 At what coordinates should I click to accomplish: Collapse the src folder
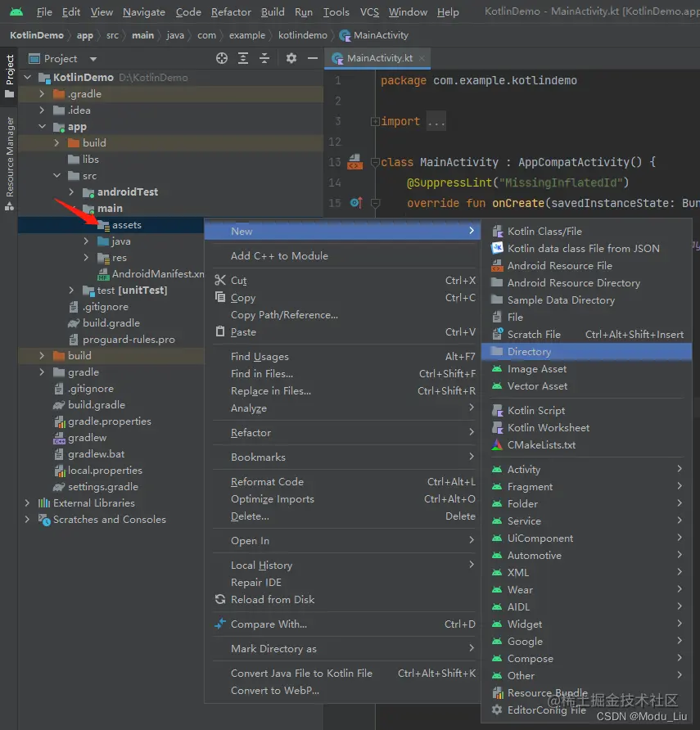pyautogui.click(x=56, y=175)
